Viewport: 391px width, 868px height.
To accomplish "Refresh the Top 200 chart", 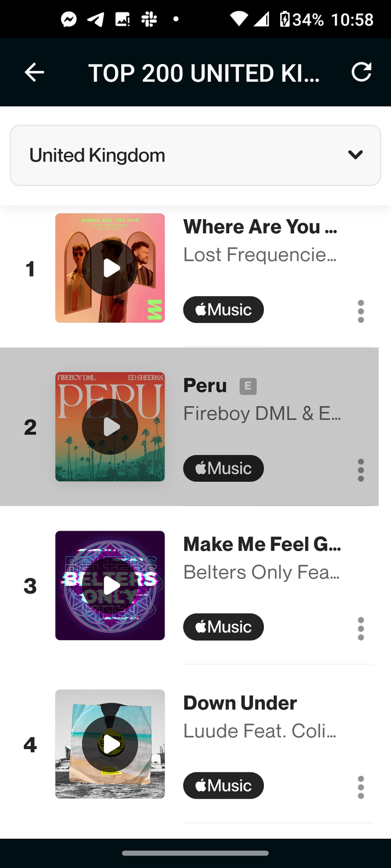I will pos(361,72).
